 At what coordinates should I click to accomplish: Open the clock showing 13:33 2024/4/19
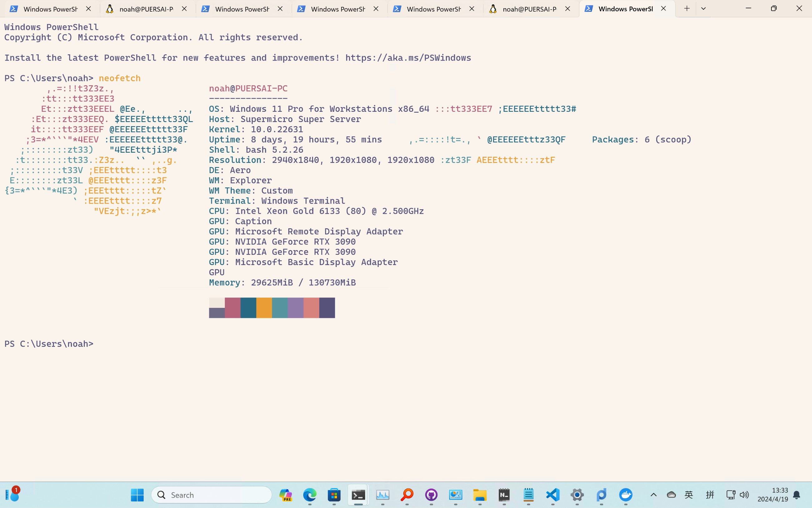tap(773, 495)
